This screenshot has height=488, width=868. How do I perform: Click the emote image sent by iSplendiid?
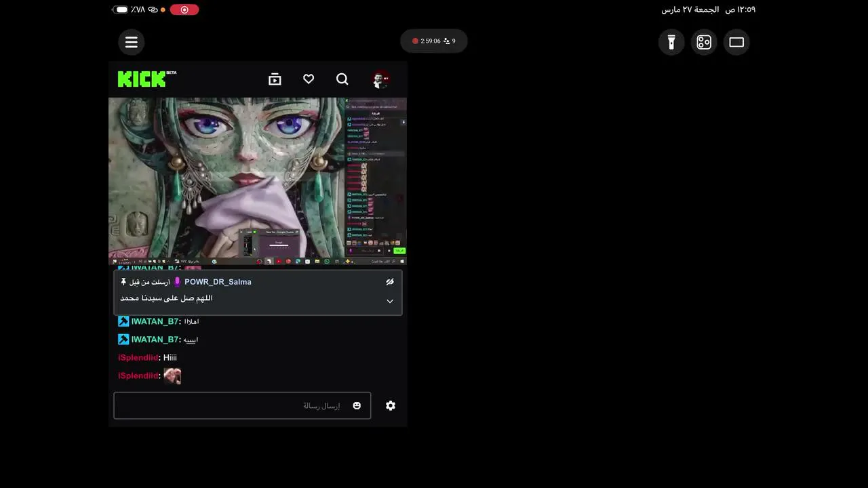point(172,375)
